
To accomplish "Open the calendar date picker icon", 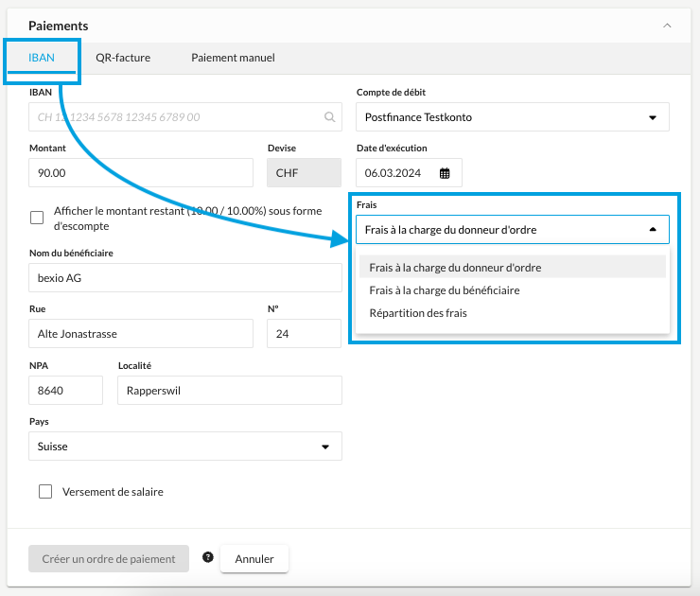I will (445, 173).
